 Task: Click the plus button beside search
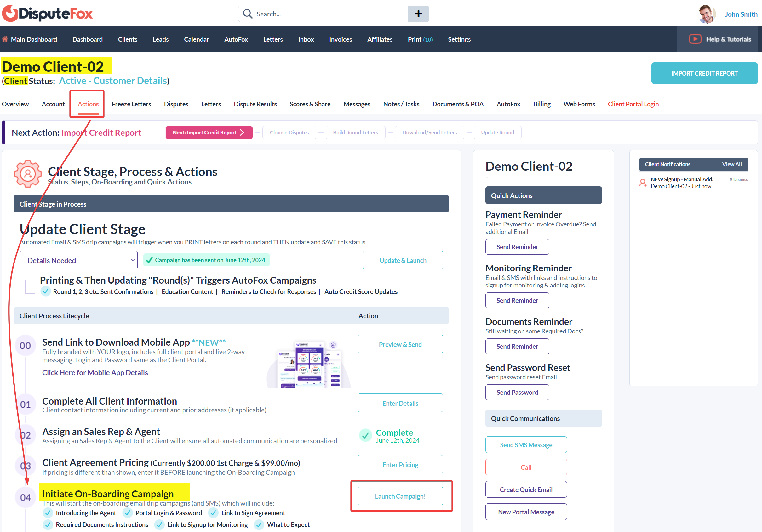[418, 14]
